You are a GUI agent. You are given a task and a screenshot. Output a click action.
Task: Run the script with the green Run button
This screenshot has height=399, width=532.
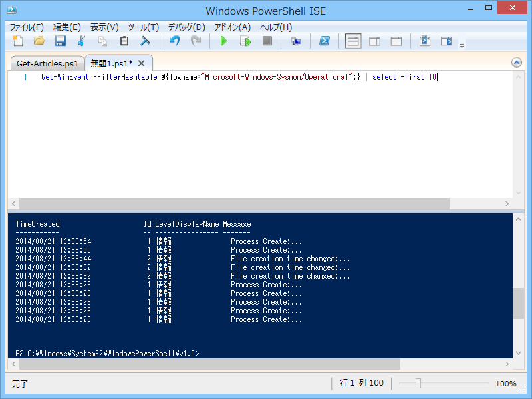tap(223, 41)
